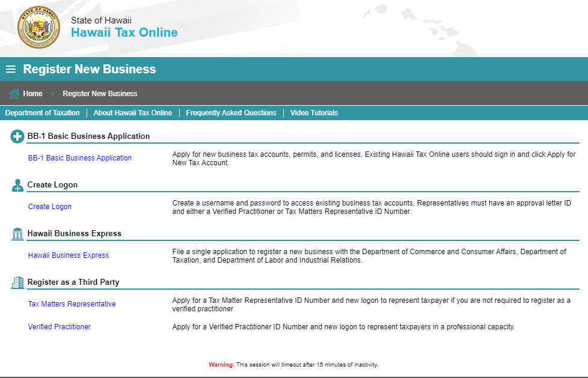Click the building icon beside Register as a Third Party
Viewport: 588px width, 378px height.
[x=17, y=281]
